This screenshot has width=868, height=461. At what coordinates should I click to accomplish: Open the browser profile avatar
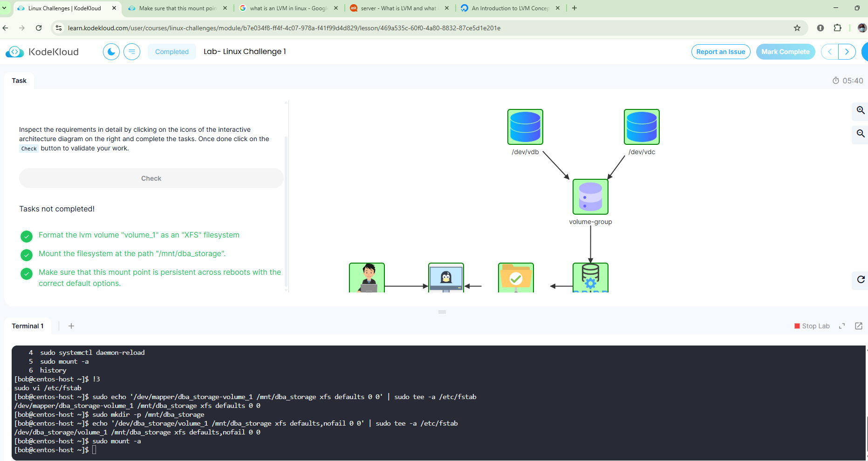[862, 28]
